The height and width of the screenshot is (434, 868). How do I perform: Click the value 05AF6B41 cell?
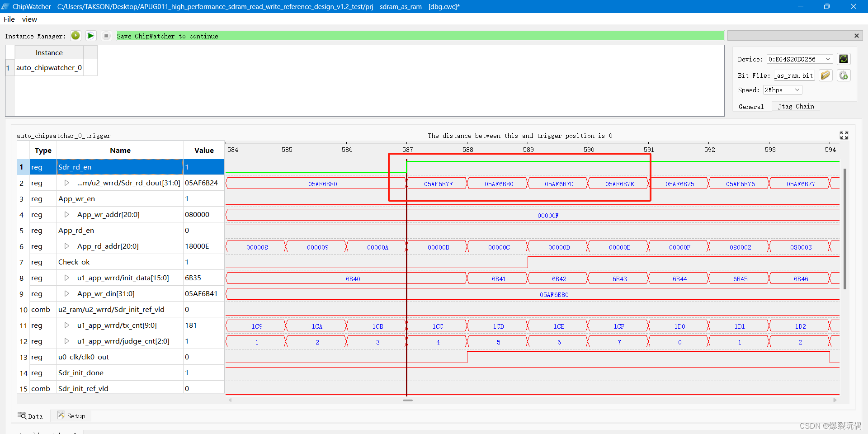tap(204, 294)
